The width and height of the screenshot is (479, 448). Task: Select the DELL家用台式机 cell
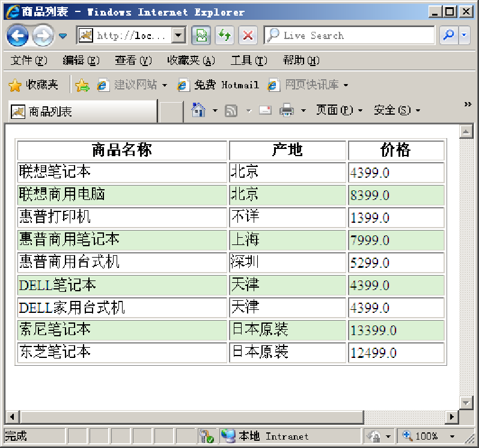(x=122, y=308)
